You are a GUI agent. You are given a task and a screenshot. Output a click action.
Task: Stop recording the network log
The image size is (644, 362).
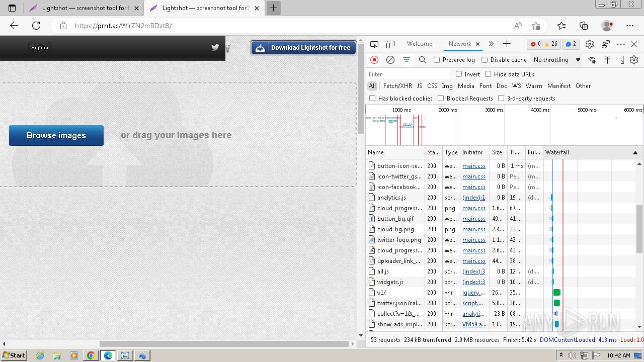point(374,60)
